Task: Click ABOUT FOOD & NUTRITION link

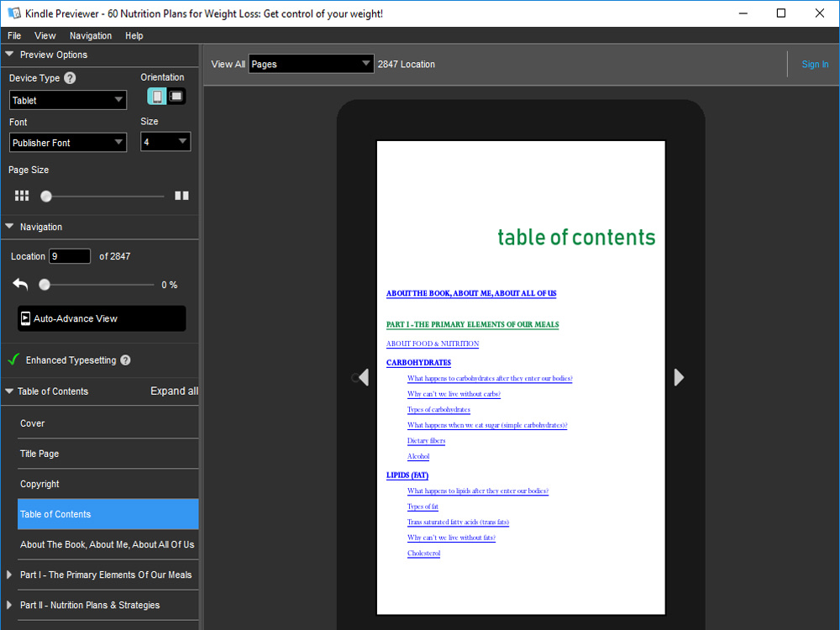Action: [x=433, y=344]
